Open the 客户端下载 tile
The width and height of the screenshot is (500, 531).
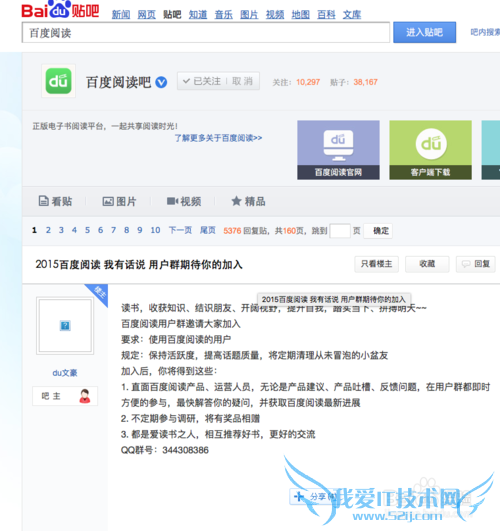point(431,150)
